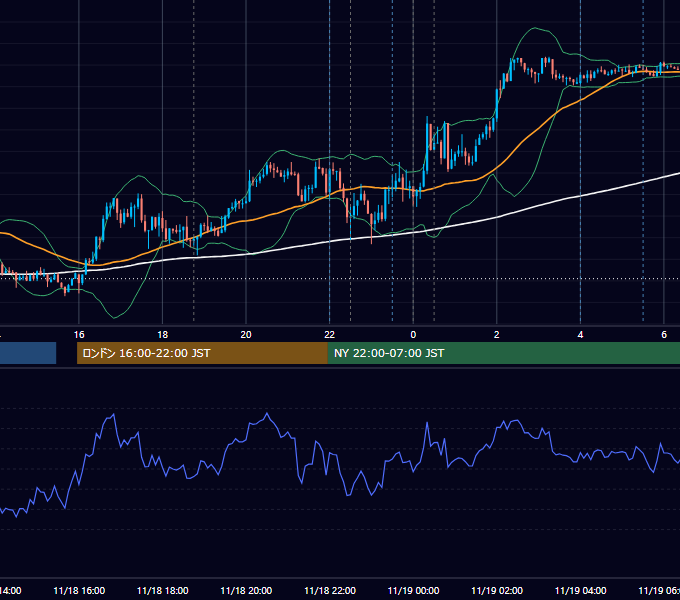This screenshot has height=600, width=680.
Task: Click the 11/19 04:00 date label
Action: click(581, 591)
